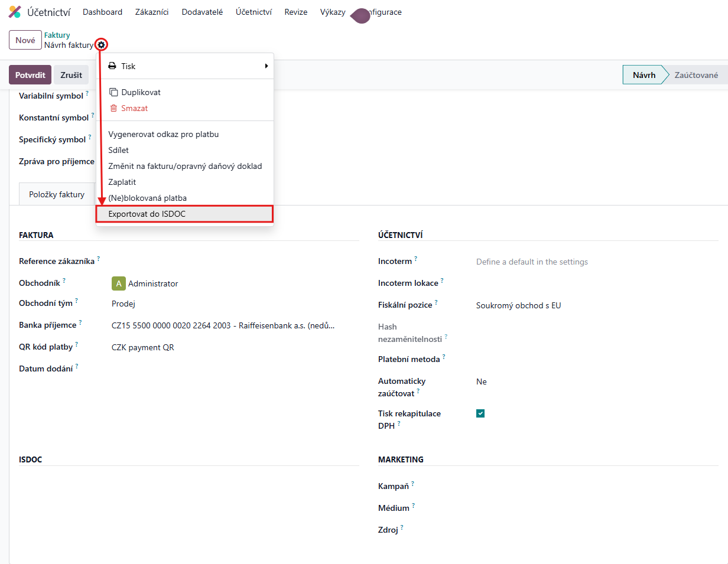Open the Revize menu
Viewport: 728px width, 564px height.
296,12
